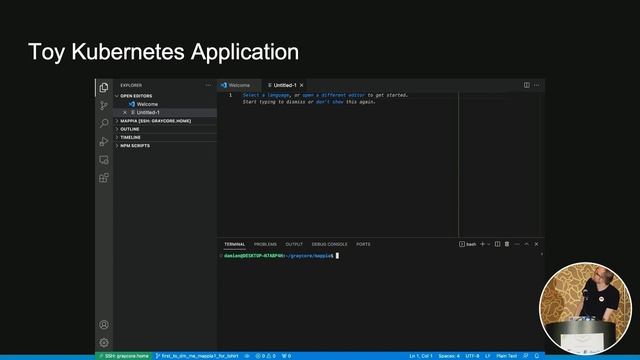
Task: Open the new terminal launch profile dropdown
Action: pyautogui.click(x=489, y=244)
